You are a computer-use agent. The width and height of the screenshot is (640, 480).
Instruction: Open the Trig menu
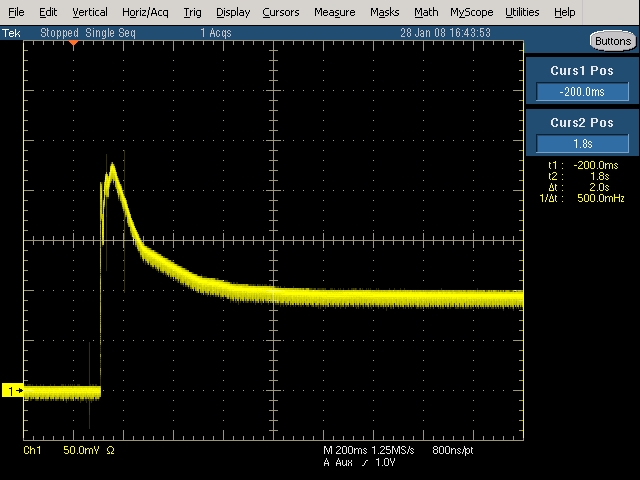tap(193, 12)
